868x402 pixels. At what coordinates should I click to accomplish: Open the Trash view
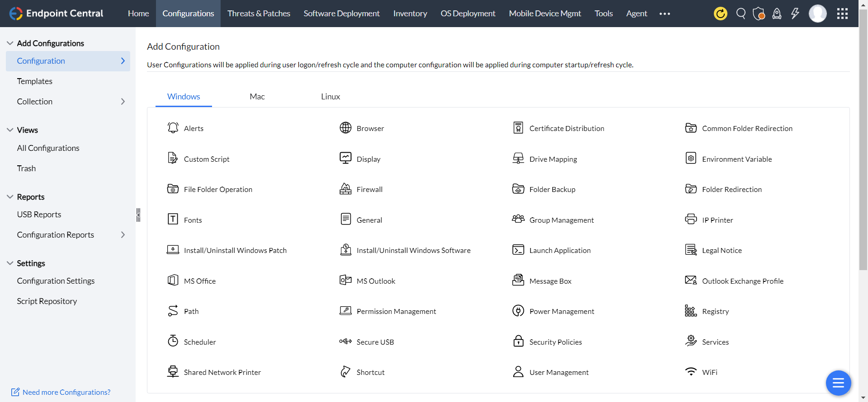pyautogui.click(x=26, y=168)
